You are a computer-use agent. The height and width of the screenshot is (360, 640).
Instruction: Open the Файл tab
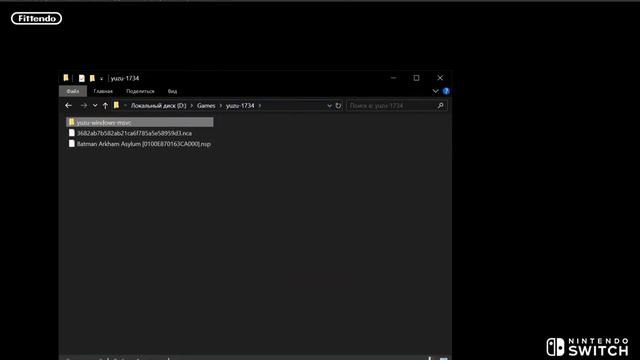click(x=73, y=91)
